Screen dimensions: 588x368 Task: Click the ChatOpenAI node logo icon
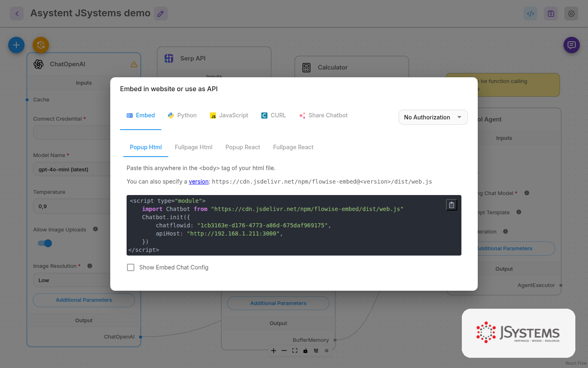(x=39, y=64)
